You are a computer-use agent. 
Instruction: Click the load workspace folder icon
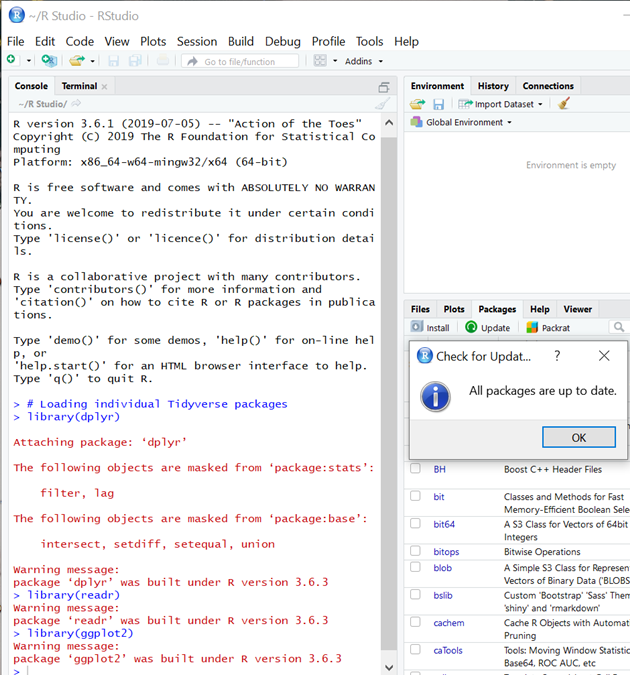click(417, 104)
